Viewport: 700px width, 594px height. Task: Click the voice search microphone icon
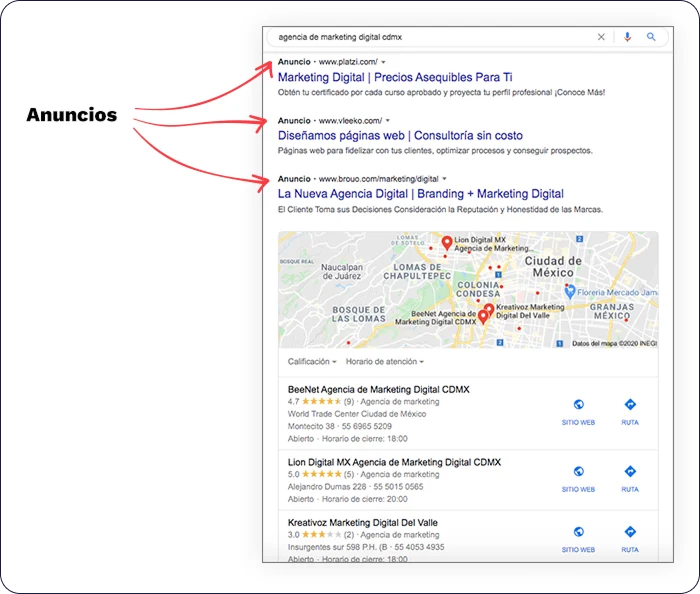627,37
